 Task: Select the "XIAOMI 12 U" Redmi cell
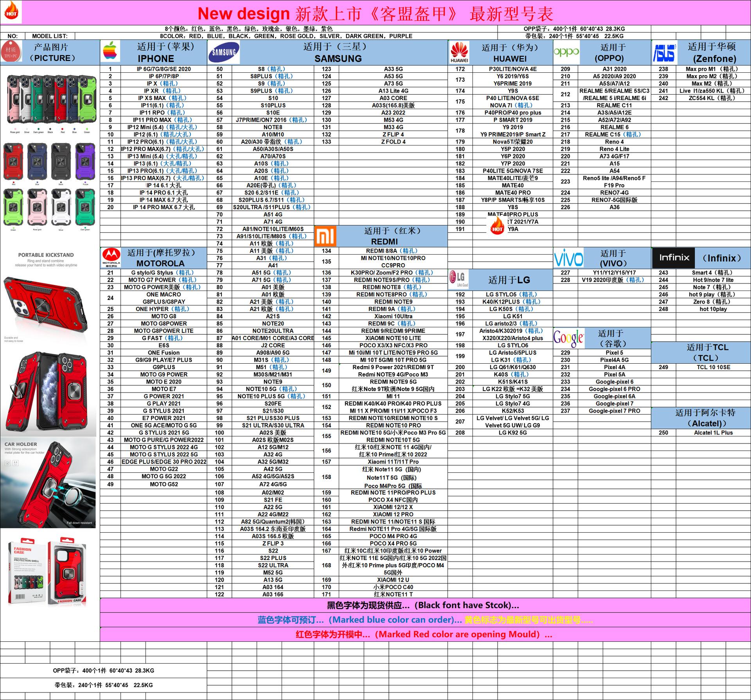pos(393,580)
